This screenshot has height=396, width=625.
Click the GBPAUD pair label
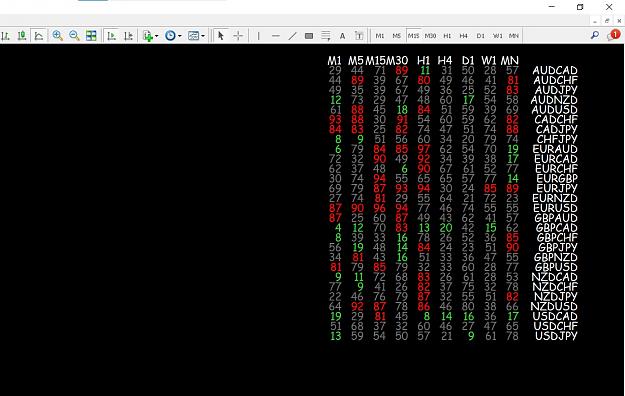[x=556, y=218]
